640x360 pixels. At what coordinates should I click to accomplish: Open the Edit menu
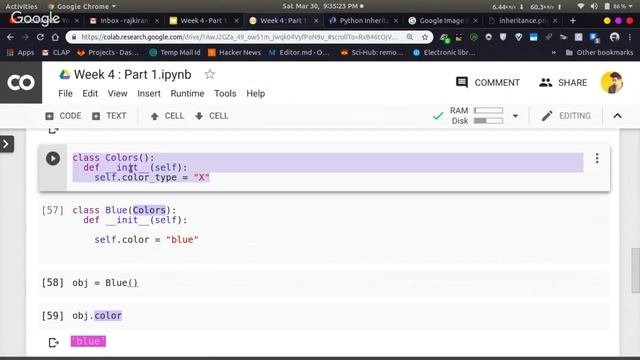(90, 93)
